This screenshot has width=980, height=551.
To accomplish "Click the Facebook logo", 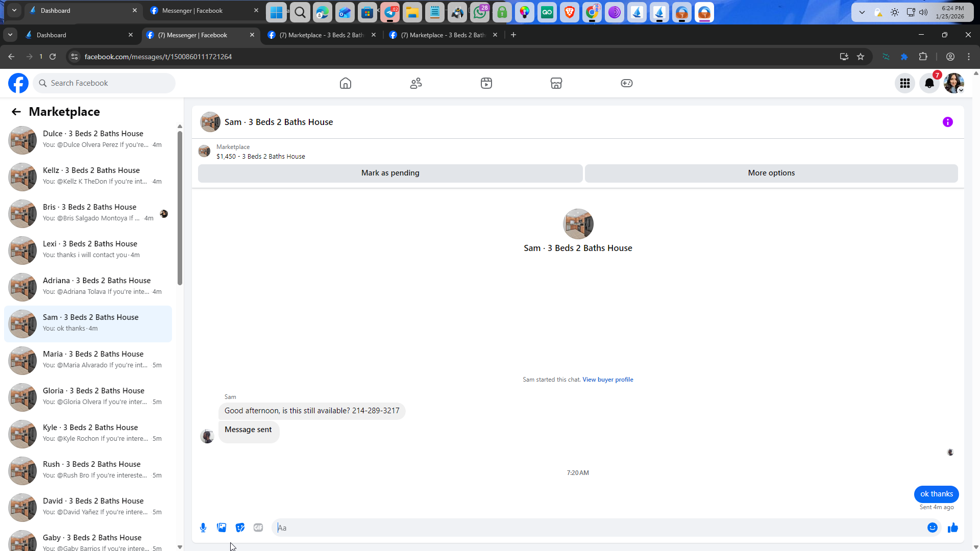I will (18, 83).
